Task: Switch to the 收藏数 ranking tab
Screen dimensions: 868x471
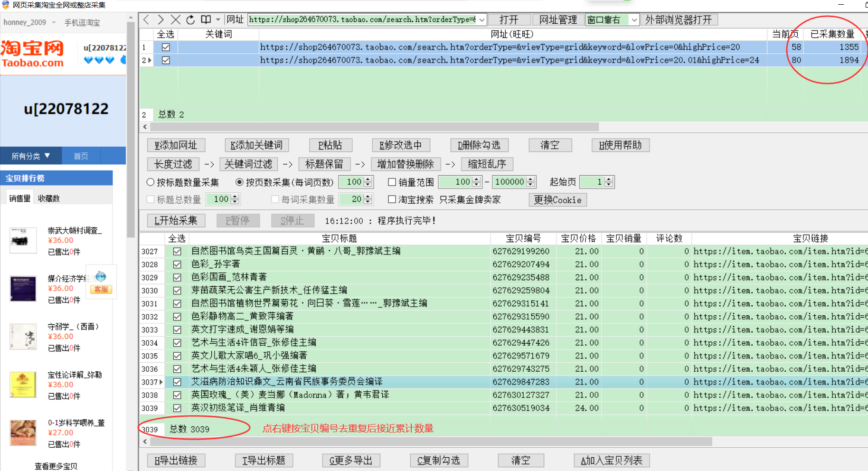Action: click(49, 198)
